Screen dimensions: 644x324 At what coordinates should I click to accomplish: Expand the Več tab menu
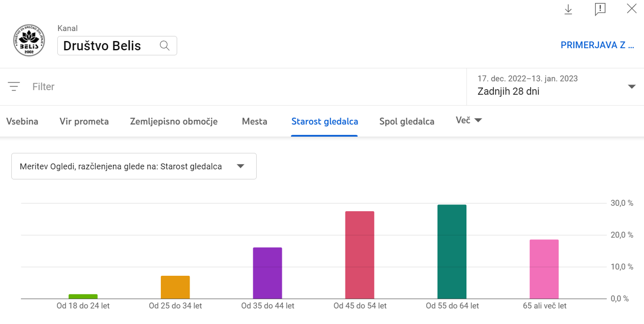(x=468, y=120)
